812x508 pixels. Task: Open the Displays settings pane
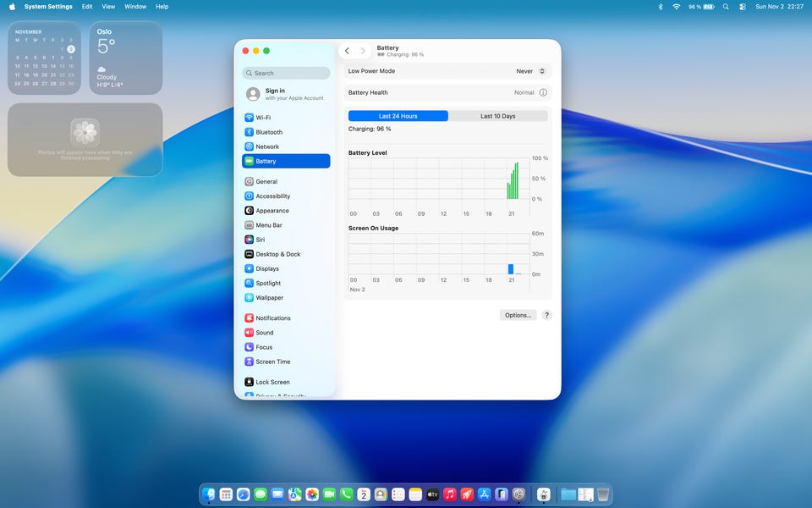(x=267, y=269)
